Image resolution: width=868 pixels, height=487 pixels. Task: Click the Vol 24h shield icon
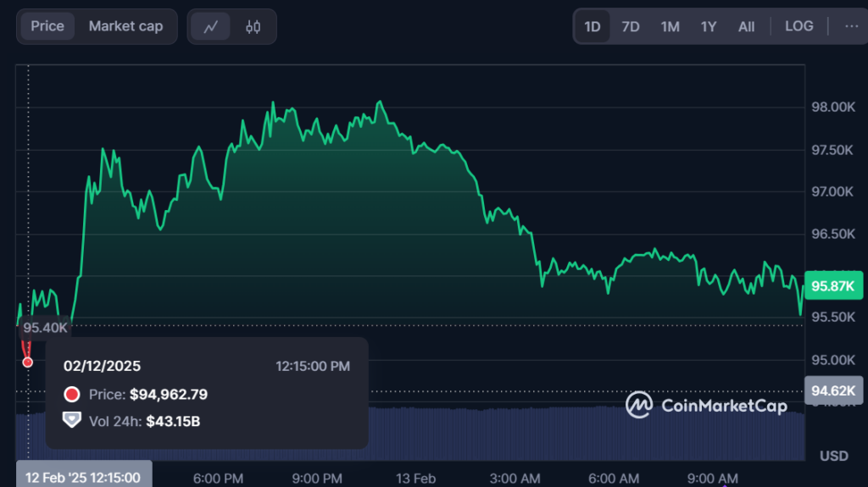tap(72, 420)
